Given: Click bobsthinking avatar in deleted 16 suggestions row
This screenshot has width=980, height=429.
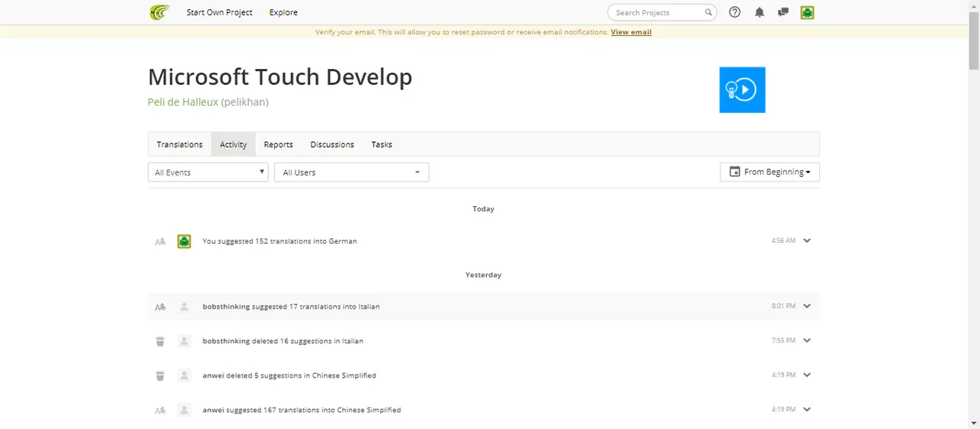Looking at the screenshot, I should 184,341.
